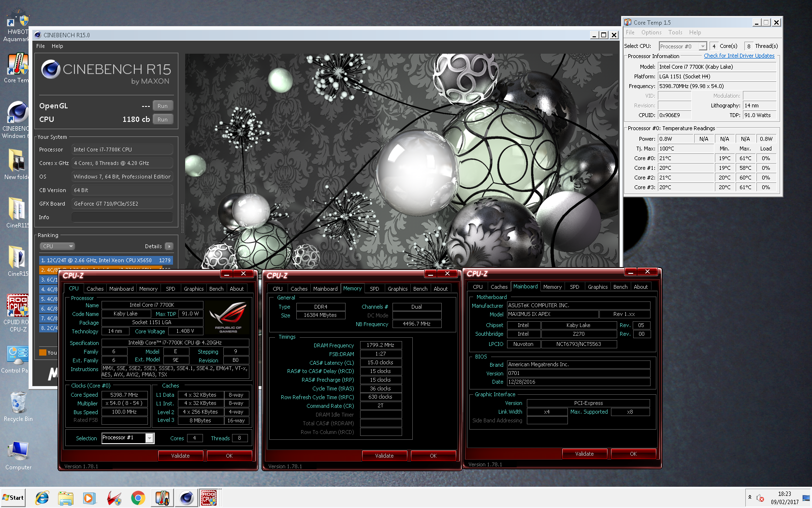Open Internet Explorer from the taskbar
The width and height of the screenshot is (812, 508).
tap(42, 497)
